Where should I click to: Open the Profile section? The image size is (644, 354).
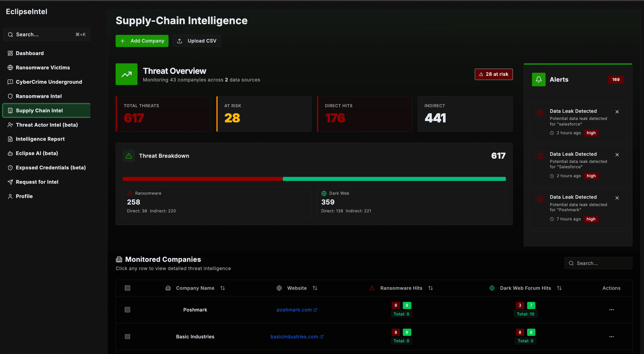[24, 196]
